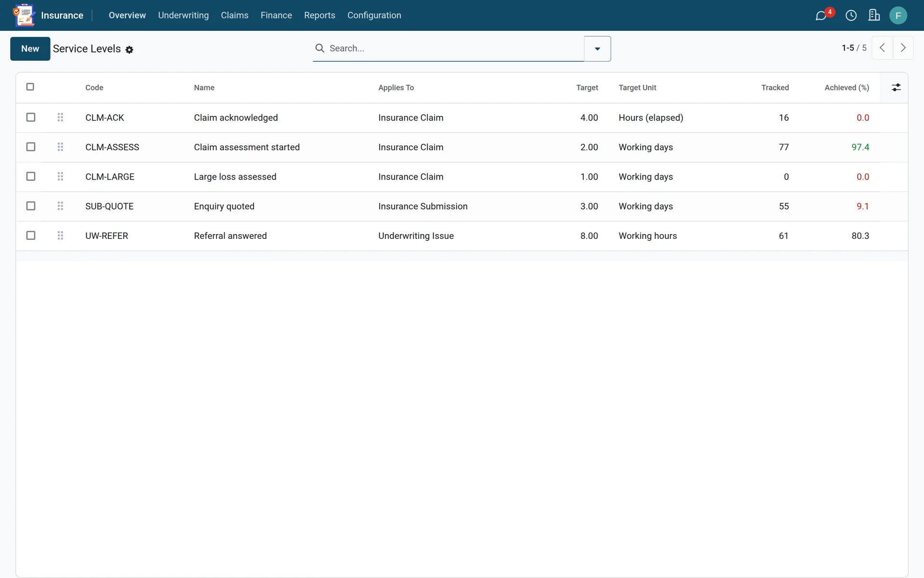The height and width of the screenshot is (578, 924).
Task: Open the user avatar menu
Action: coord(898,15)
